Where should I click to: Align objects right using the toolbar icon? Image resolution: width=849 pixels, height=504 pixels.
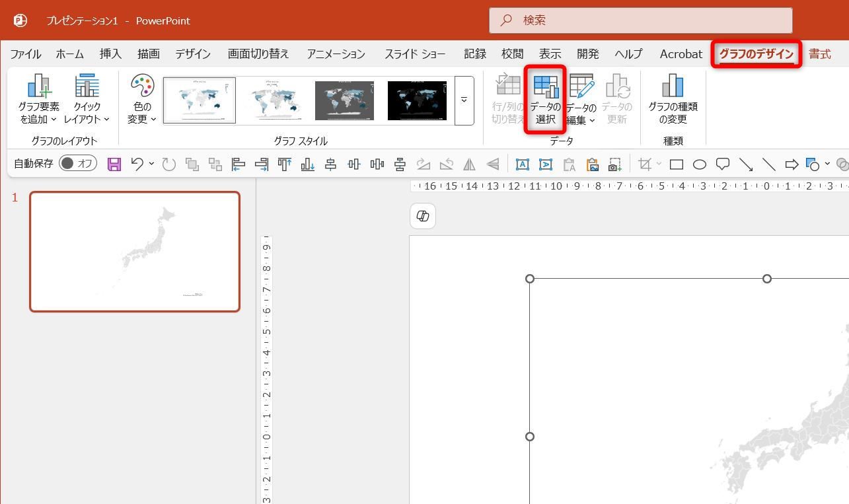click(262, 164)
